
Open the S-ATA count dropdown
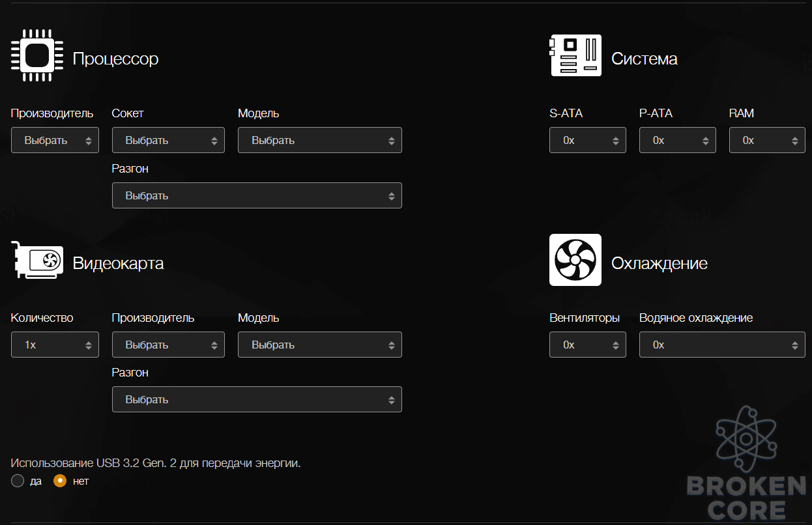588,140
